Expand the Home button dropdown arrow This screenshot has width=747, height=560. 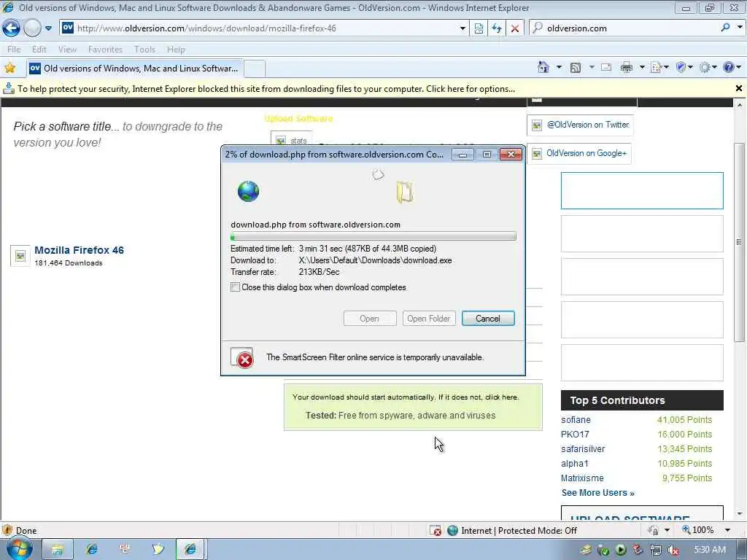coord(559,68)
